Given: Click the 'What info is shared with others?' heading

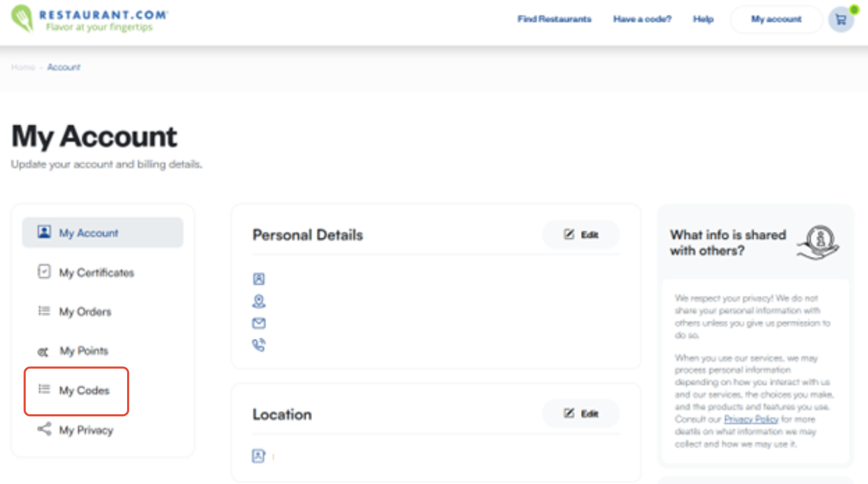Looking at the screenshot, I should click(x=728, y=243).
